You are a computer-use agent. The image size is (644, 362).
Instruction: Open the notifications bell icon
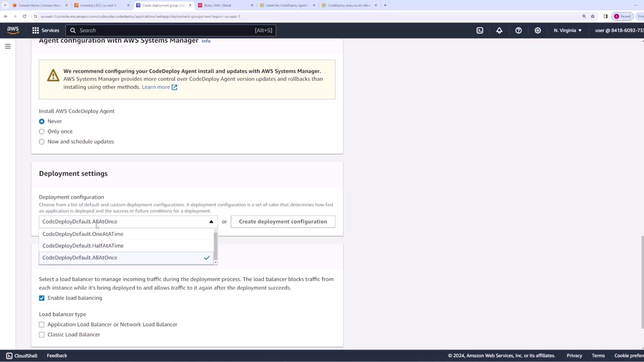tap(499, 31)
